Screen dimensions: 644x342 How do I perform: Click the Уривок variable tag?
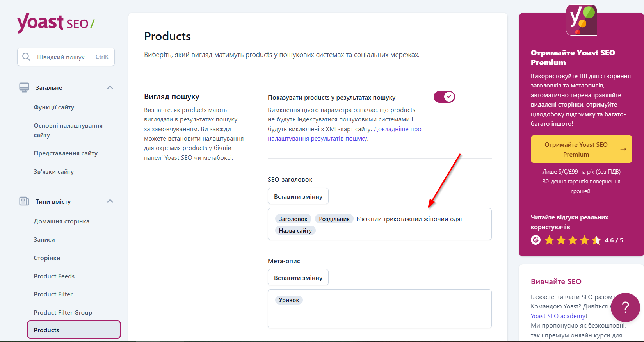[x=289, y=300]
